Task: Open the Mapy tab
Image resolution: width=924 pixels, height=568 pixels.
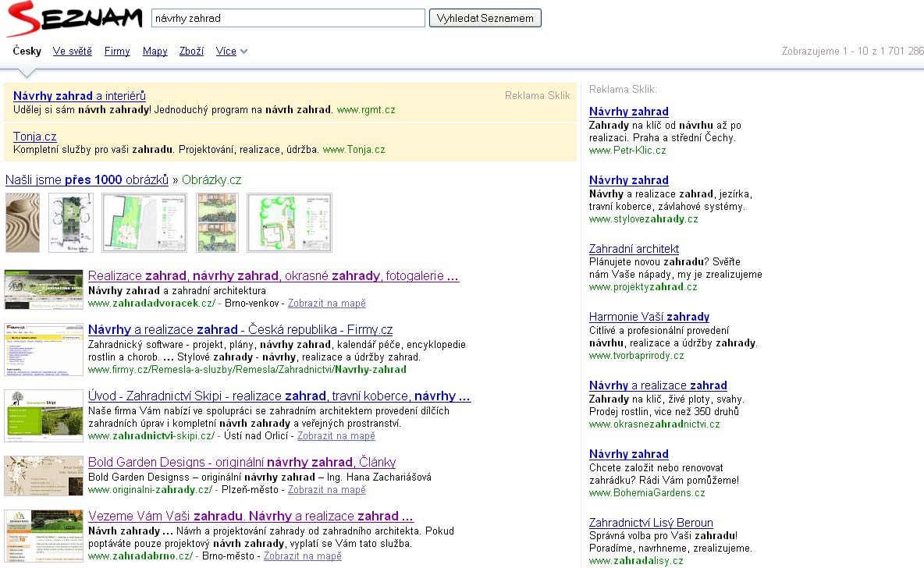Action: (x=155, y=51)
